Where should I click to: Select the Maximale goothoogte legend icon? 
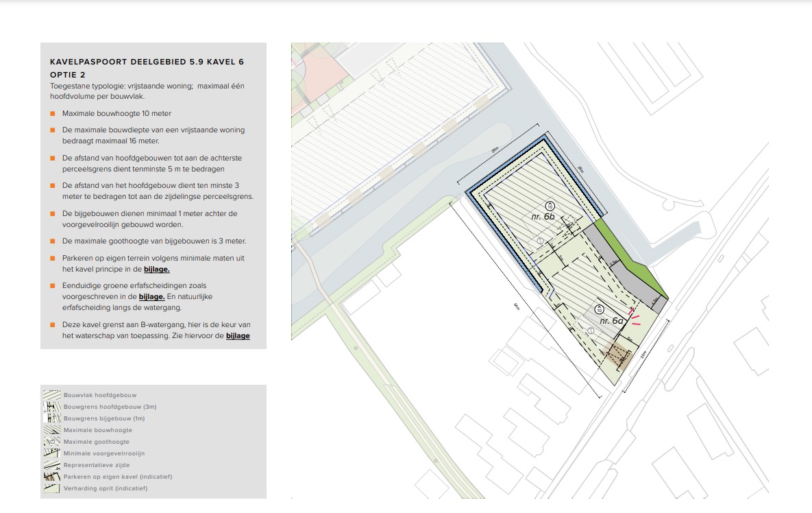click(x=52, y=442)
